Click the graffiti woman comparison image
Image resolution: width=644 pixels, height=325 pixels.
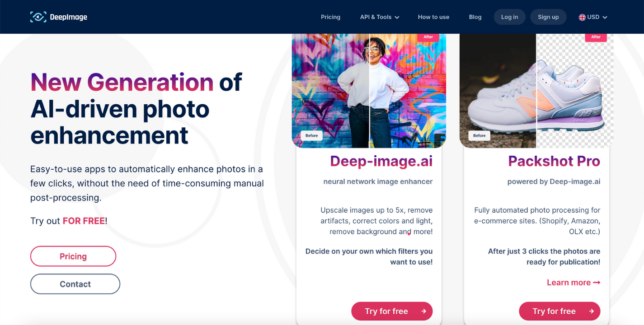tap(369, 91)
